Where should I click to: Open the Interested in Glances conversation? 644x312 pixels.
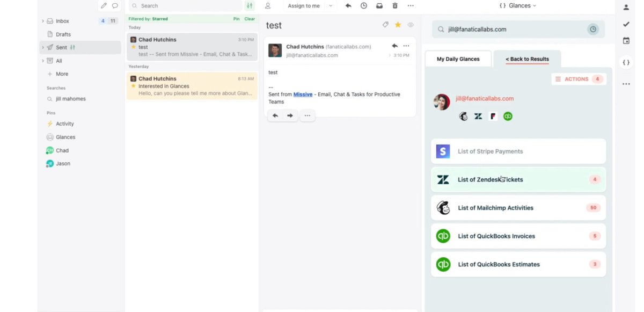pos(192,86)
